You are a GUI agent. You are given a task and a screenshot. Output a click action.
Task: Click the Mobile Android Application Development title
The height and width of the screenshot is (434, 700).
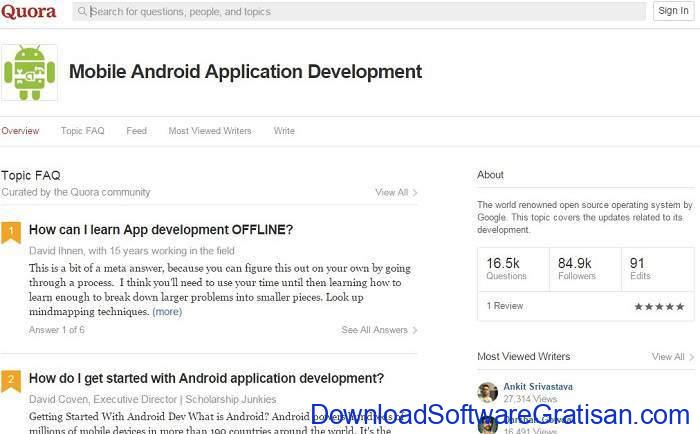pyautogui.click(x=245, y=71)
